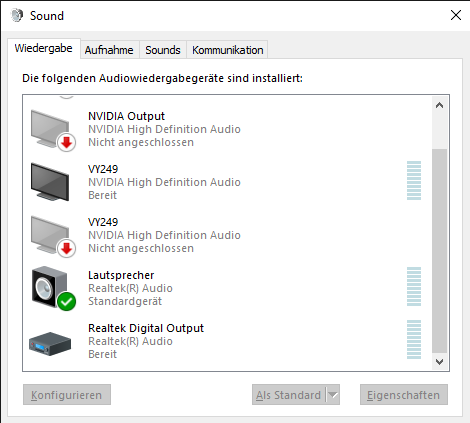Viewport: 470px width, 423px height.
Task: Click the Lautsprecher volume level meter
Action: click(414, 286)
